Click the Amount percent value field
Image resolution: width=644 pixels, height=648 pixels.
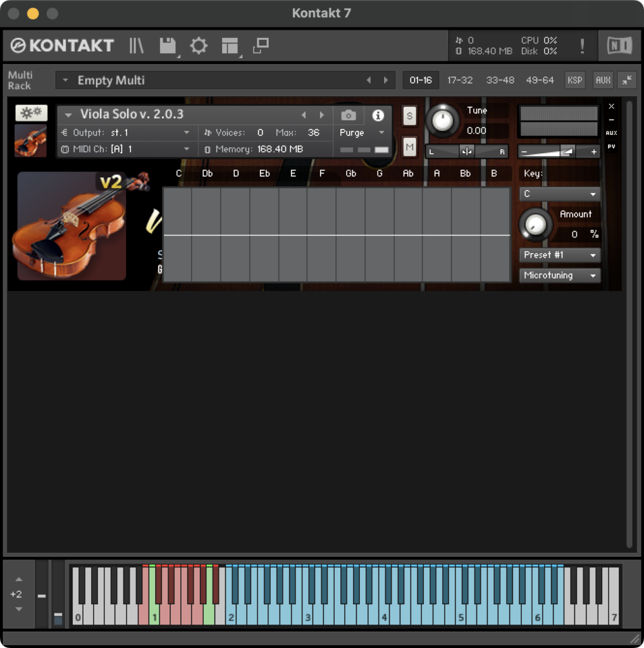click(574, 234)
